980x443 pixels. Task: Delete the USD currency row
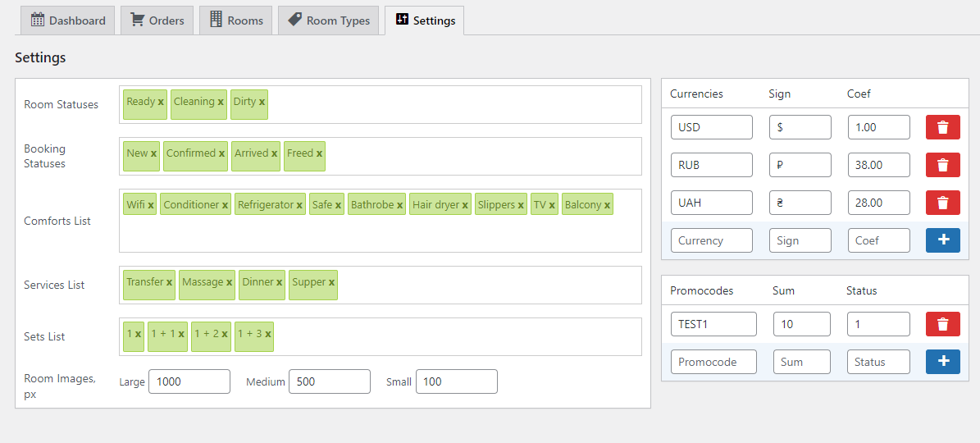pyautogui.click(x=942, y=127)
